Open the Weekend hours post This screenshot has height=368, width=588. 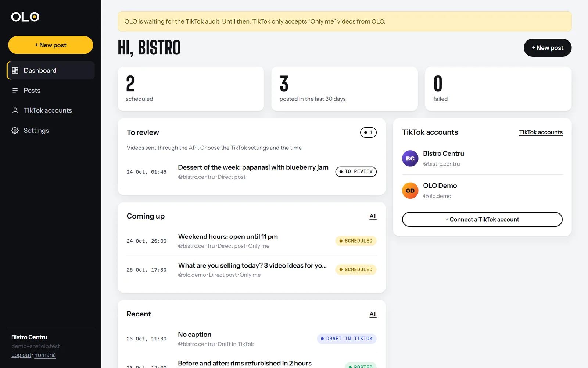point(228,237)
